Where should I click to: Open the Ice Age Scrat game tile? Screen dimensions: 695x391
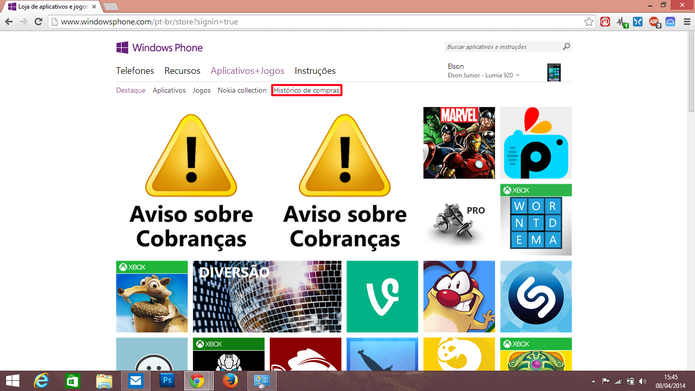tap(152, 297)
